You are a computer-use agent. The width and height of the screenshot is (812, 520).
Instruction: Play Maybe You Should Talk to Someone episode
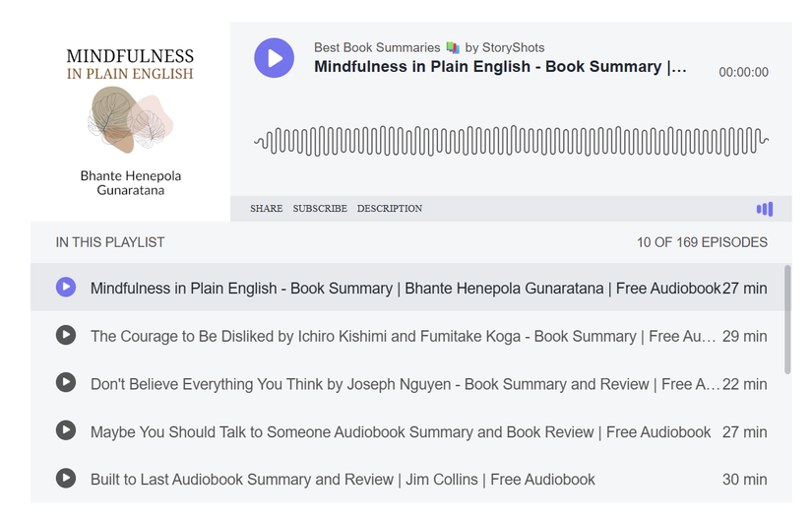66,431
